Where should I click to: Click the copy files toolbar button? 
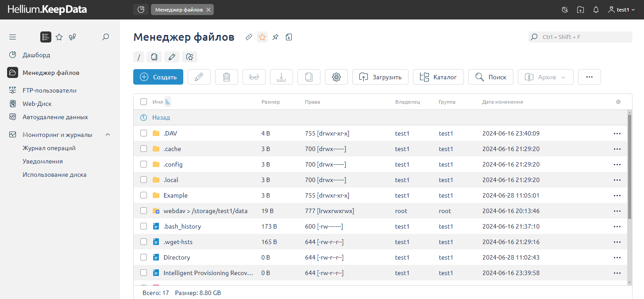coord(309,77)
